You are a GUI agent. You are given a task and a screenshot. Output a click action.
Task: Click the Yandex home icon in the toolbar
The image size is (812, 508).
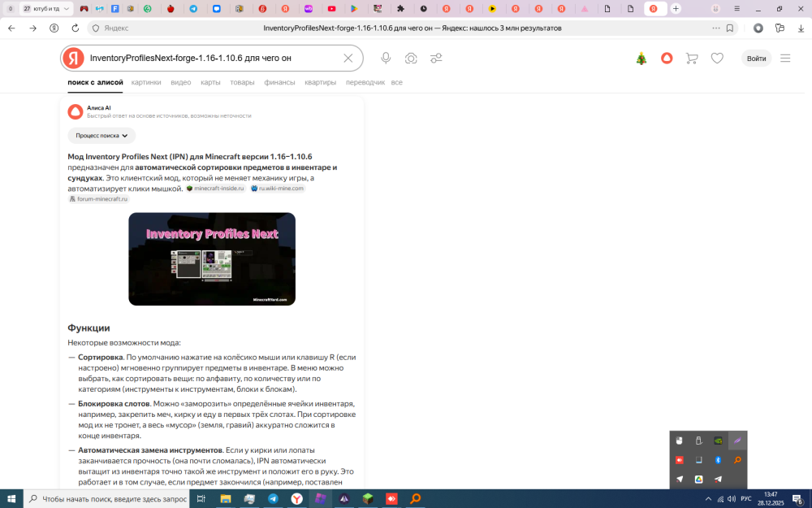(x=54, y=28)
